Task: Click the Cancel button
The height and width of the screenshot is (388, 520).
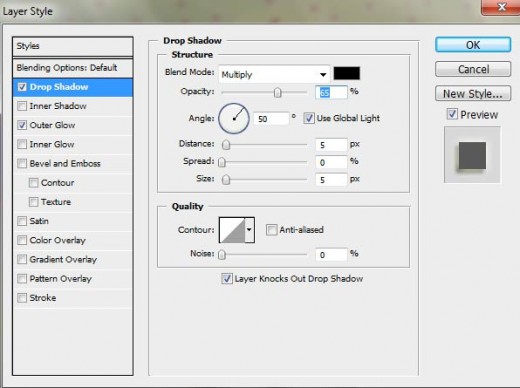Action: point(473,69)
